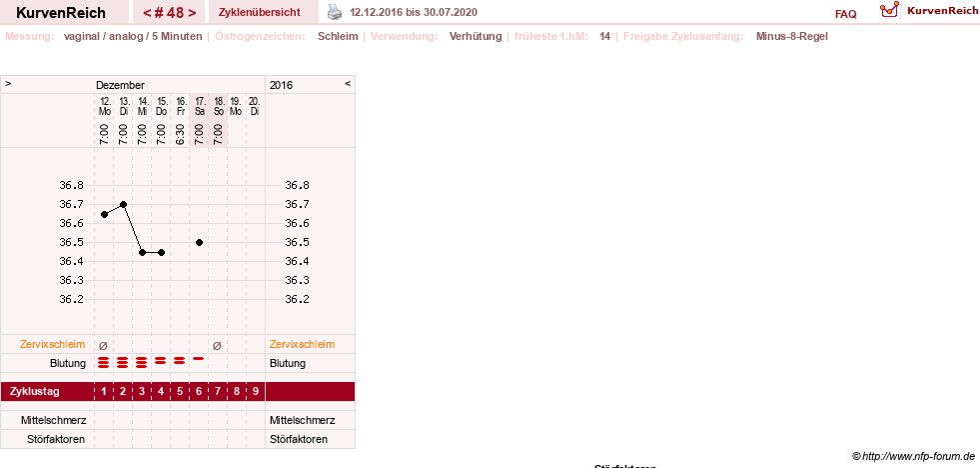
Task: Click the 6:30 measurement time on Friday
Action: point(180,134)
